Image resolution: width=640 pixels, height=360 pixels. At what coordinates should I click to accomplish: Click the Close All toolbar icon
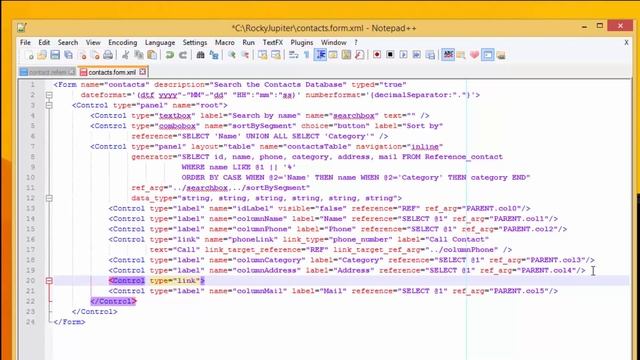point(95,55)
